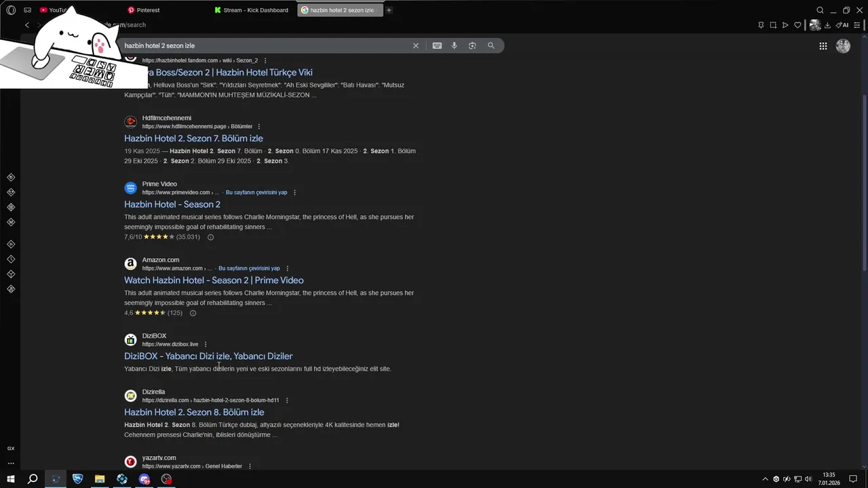Open the AI assistant toolbar button
Screen dimensions: 868x488
pyautogui.click(x=842, y=25)
